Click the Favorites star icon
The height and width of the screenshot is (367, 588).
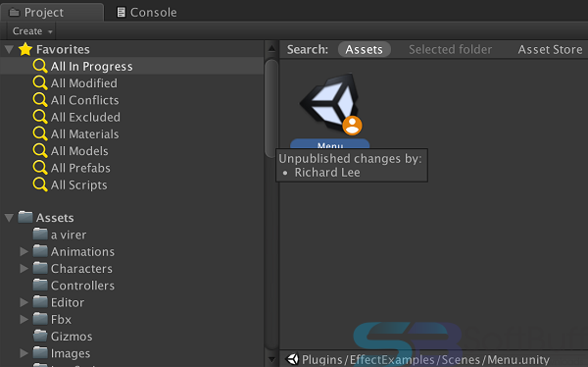pyautogui.click(x=25, y=49)
